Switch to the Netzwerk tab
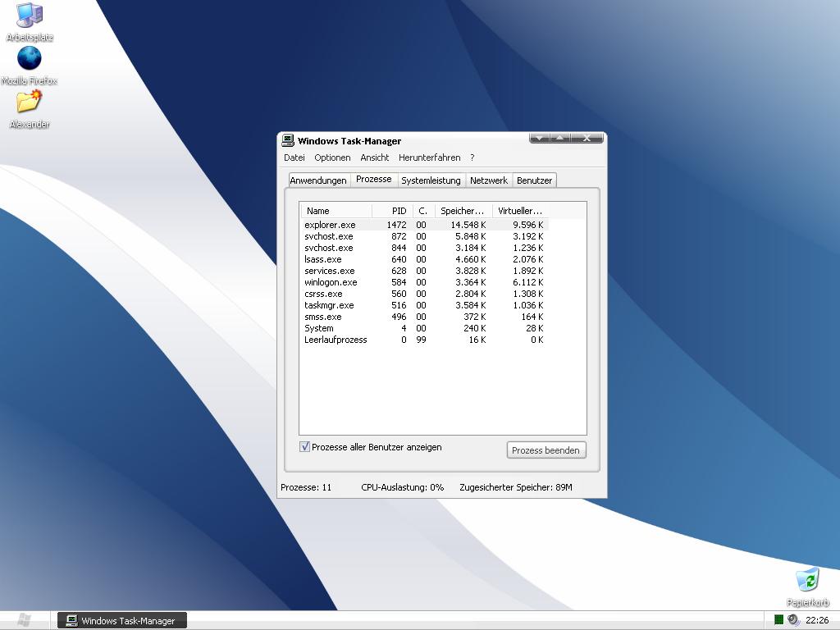Viewport: 840px width, 630px height. [489, 180]
